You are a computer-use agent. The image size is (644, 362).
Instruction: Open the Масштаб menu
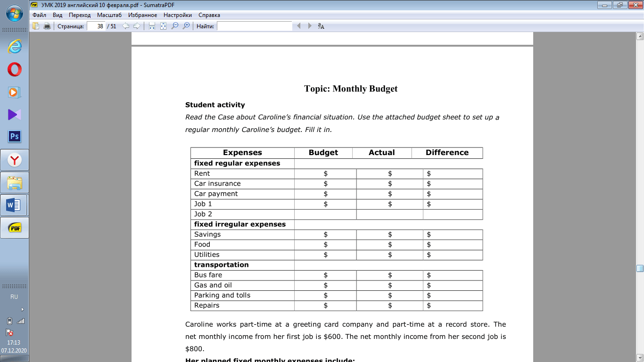109,15
